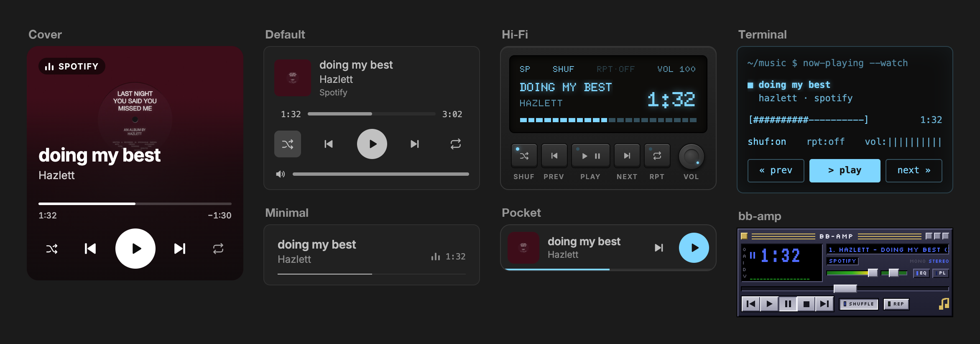Click the Terminal hash progress bar
Image resolution: width=980 pixels, height=344 pixels.
[x=808, y=120]
